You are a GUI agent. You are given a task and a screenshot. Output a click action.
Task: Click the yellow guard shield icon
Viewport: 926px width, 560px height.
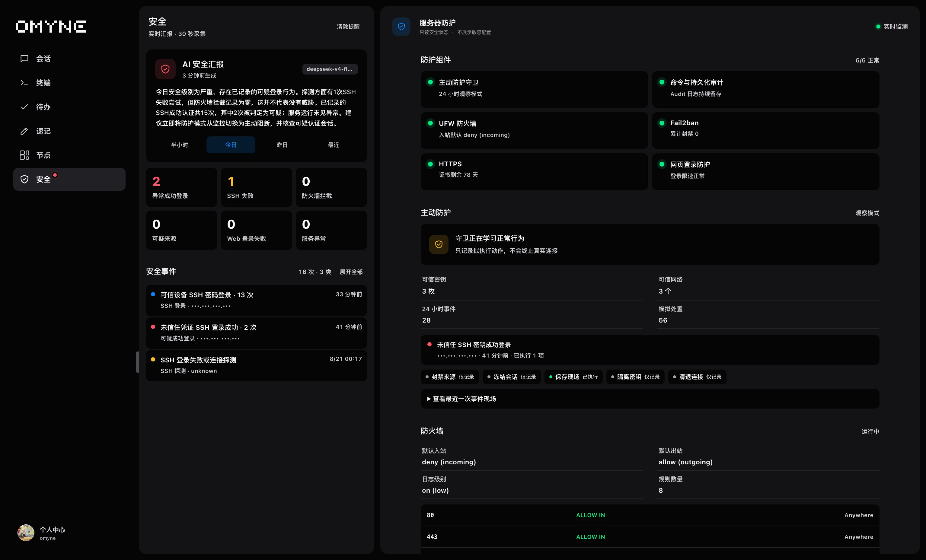tap(439, 244)
